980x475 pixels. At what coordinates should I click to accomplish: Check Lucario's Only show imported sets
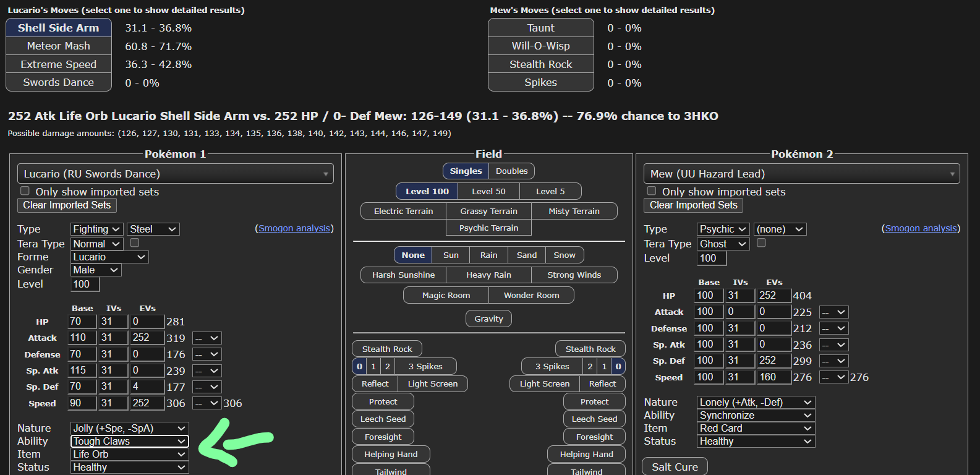click(25, 191)
